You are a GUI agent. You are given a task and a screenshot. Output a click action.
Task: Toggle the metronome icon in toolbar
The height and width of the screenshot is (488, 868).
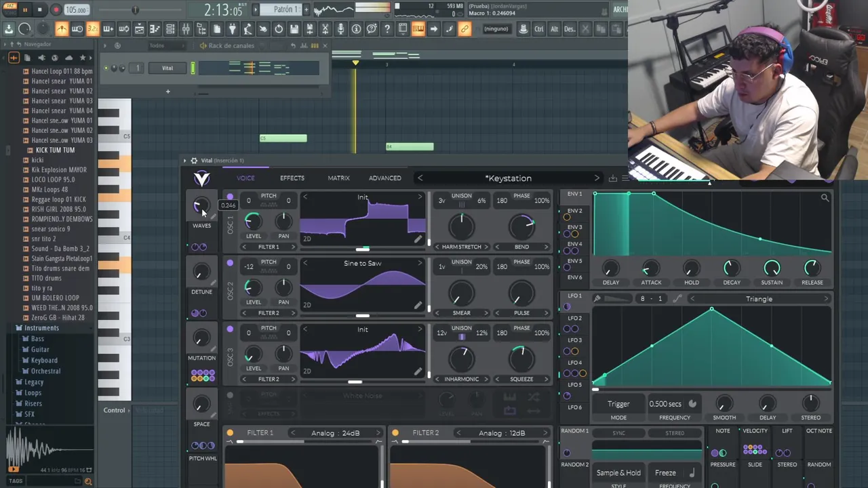click(x=62, y=29)
